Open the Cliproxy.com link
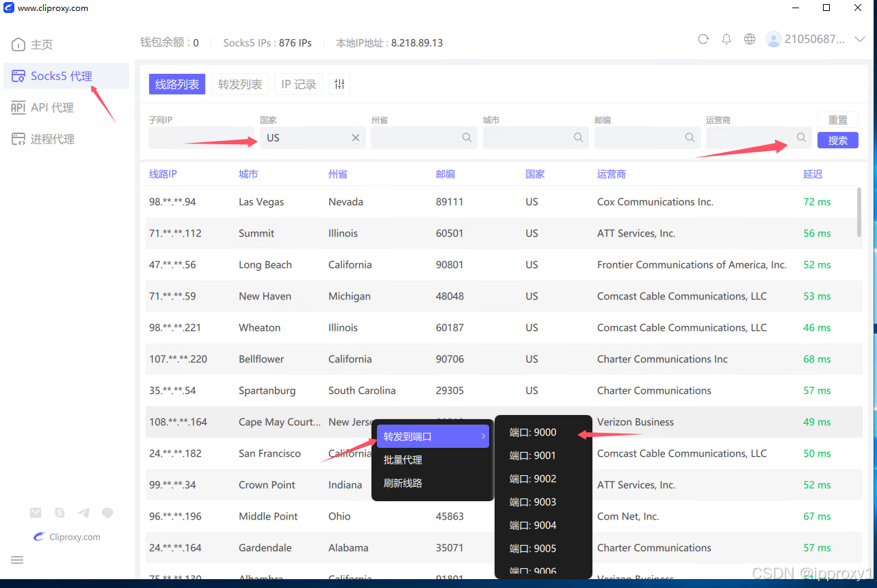877x588 pixels. pos(67,537)
